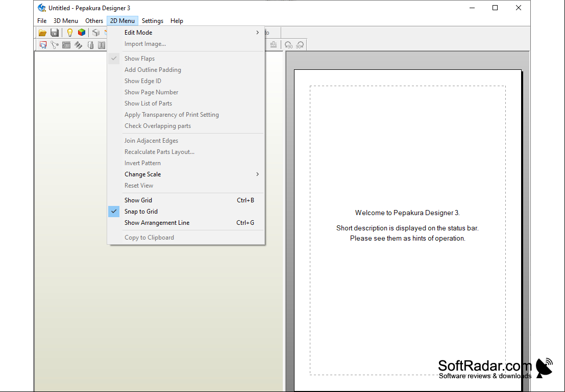Rotate 90 degrees clockwise icon
Screen dimensions: 565x392
pos(300,45)
